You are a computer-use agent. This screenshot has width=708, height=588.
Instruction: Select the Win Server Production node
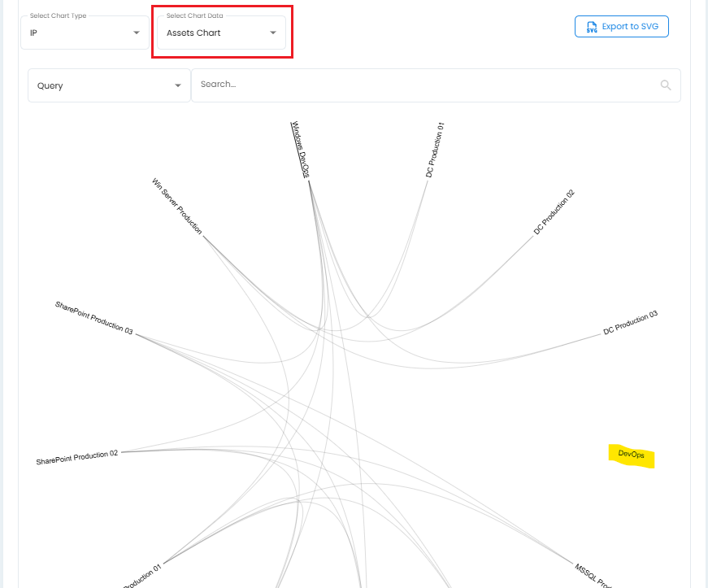point(176,207)
